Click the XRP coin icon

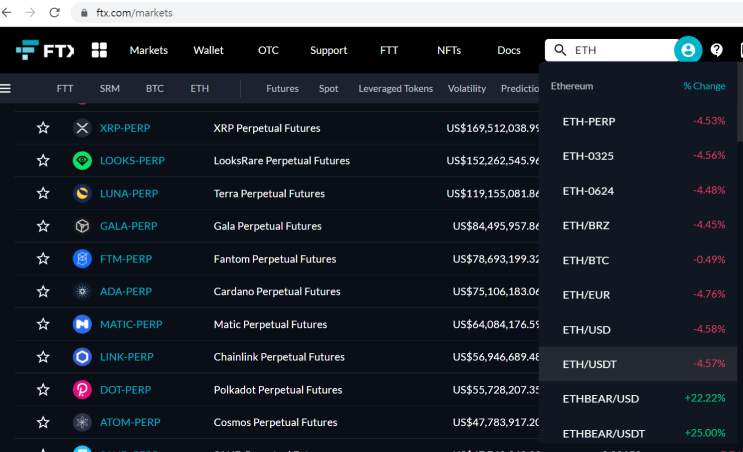(82, 128)
